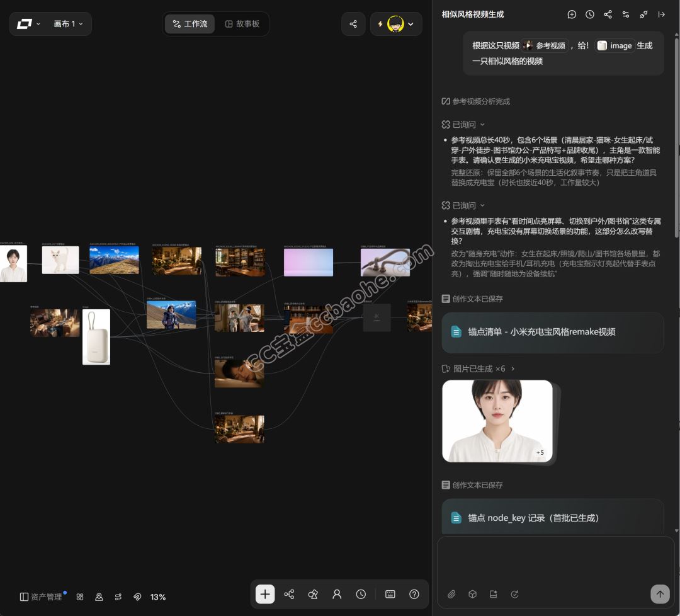The width and height of the screenshot is (680, 616).
Task: Click the 相似风格视频生成 chat title
Action: (x=473, y=14)
